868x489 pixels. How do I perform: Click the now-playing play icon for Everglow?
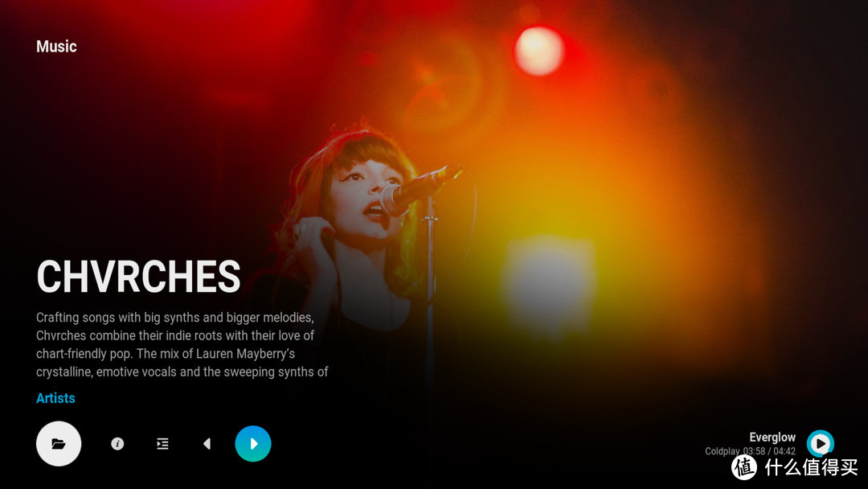coord(821,444)
